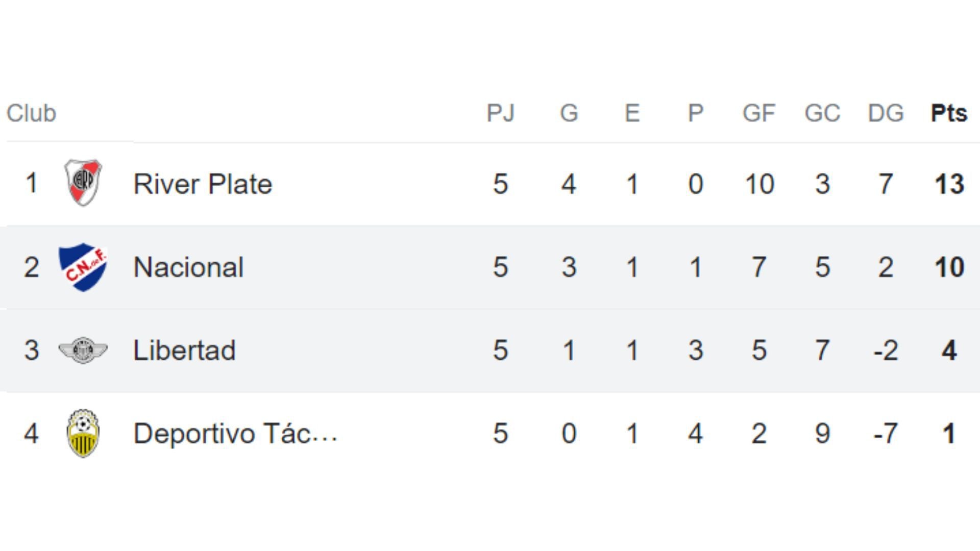Click River Plate's 13 points value

click(x=949, y=184)
